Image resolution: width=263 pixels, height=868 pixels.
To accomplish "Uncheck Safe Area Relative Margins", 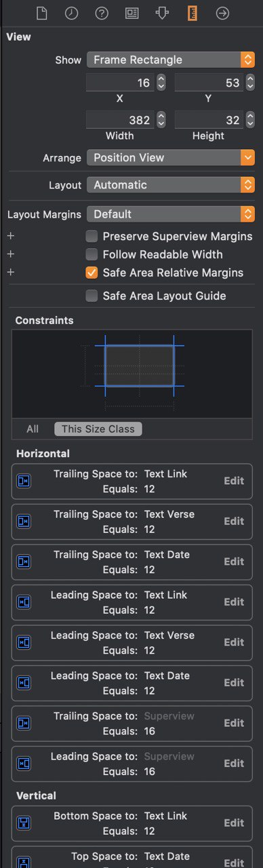I will click(x=92, y=273).
